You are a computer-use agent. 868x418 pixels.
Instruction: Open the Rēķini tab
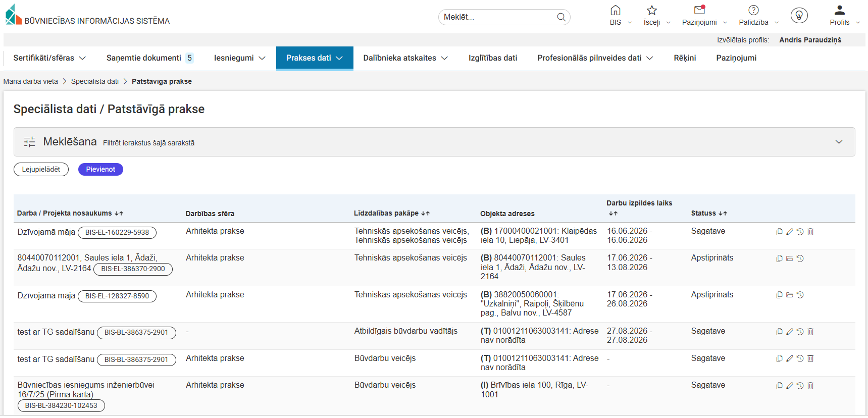tap(685, 58)
